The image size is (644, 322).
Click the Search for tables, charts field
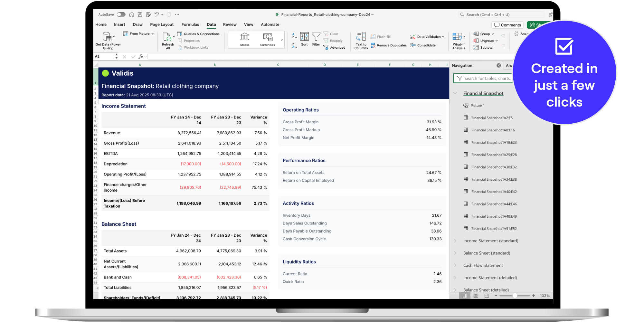[x=486, y=78]
